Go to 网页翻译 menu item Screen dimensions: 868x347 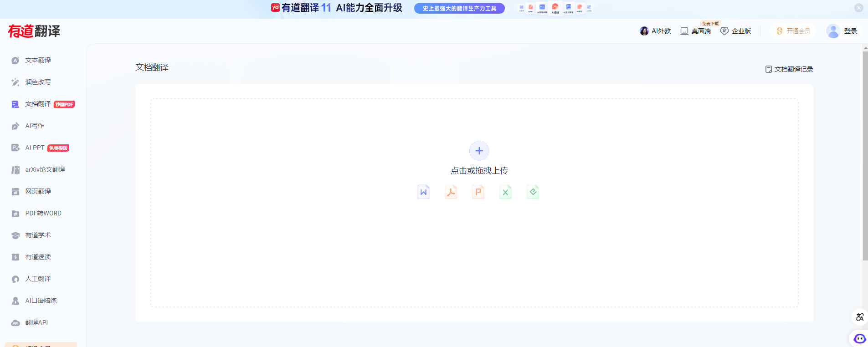point(38,192)
